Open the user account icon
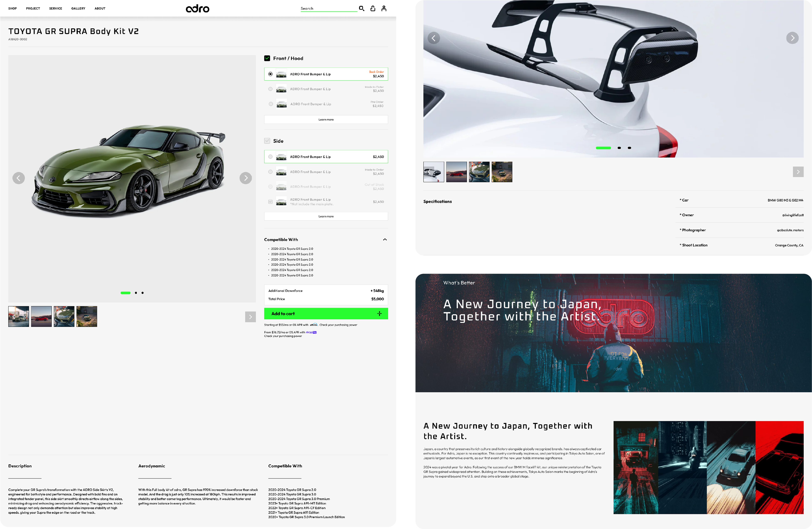Viewport: 812px width, 529px height. pyautogui.click(x=384, y=8)
